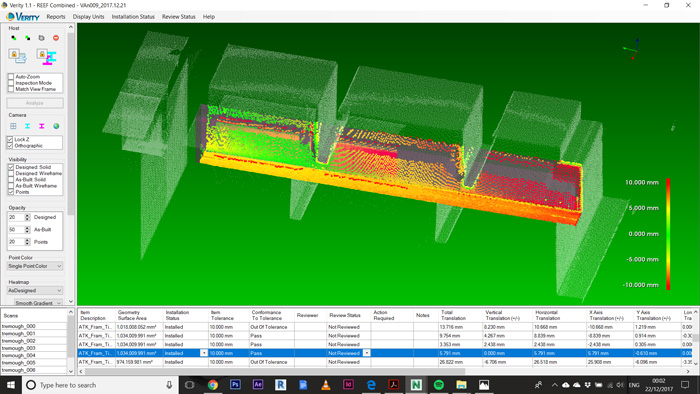Screen dimensions: 700x394
Task: Click the globe camera icon
Action: (56, 126)
